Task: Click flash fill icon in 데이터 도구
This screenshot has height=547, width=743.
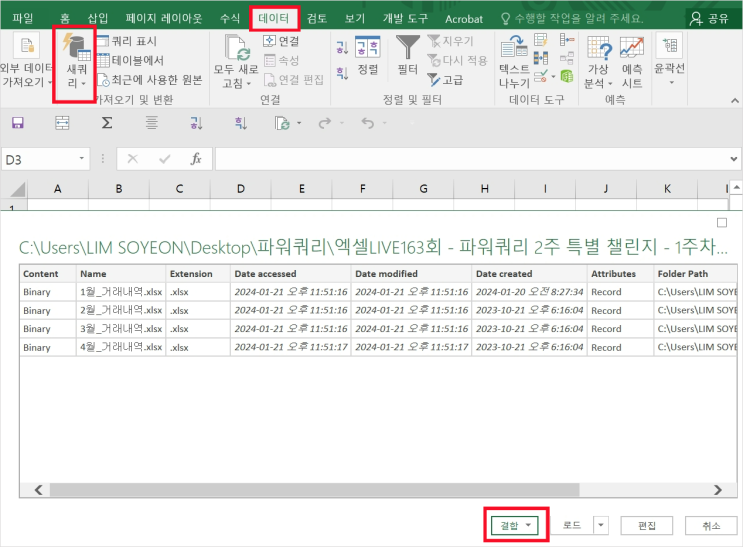Action: coord(541,40)
